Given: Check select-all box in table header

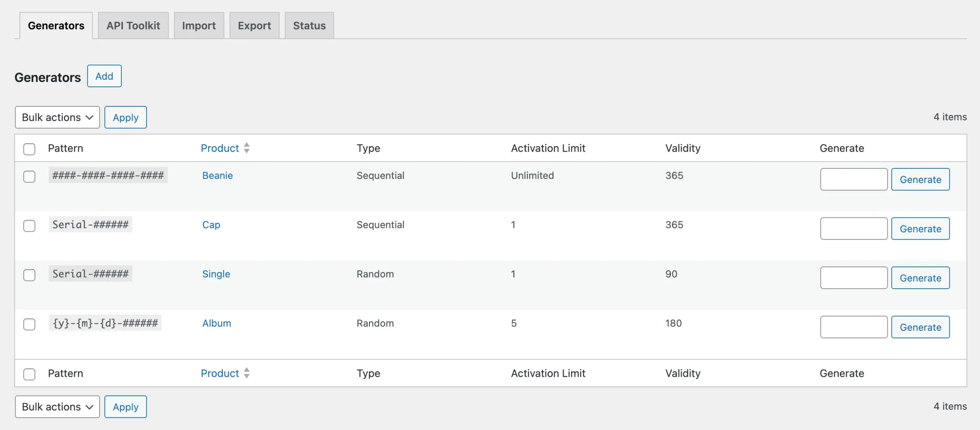Looking at the screenshot, I should click(29, 149).
